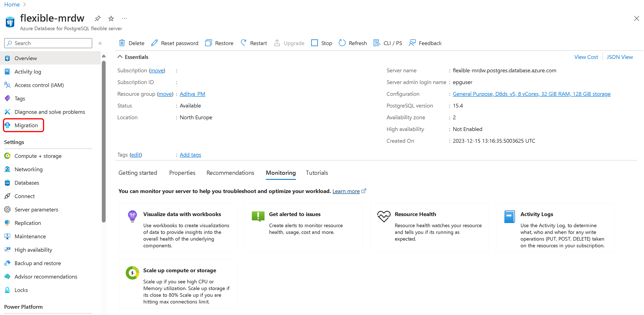Open Resource Health card
The width and height of the screenshot is (644, 315).
point(429,228)
